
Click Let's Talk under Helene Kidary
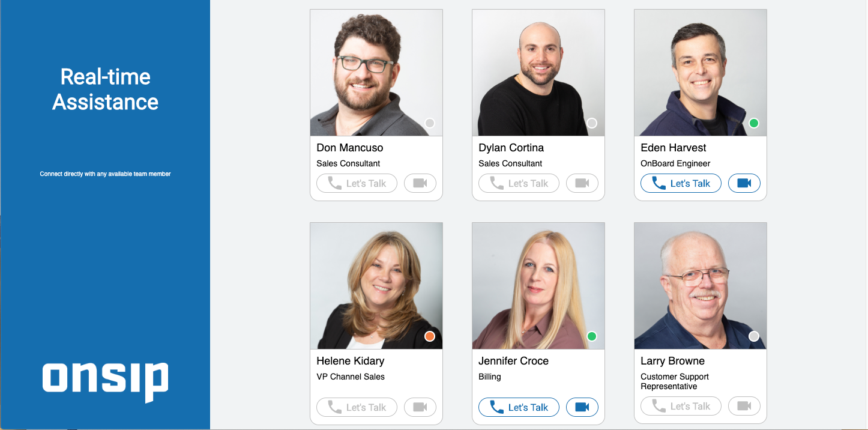[357, 407]
